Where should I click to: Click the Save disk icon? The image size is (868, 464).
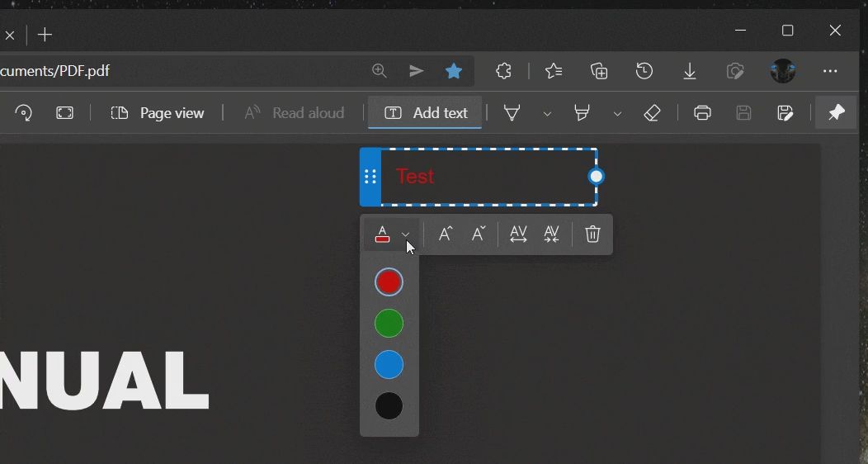pos(744,113)
